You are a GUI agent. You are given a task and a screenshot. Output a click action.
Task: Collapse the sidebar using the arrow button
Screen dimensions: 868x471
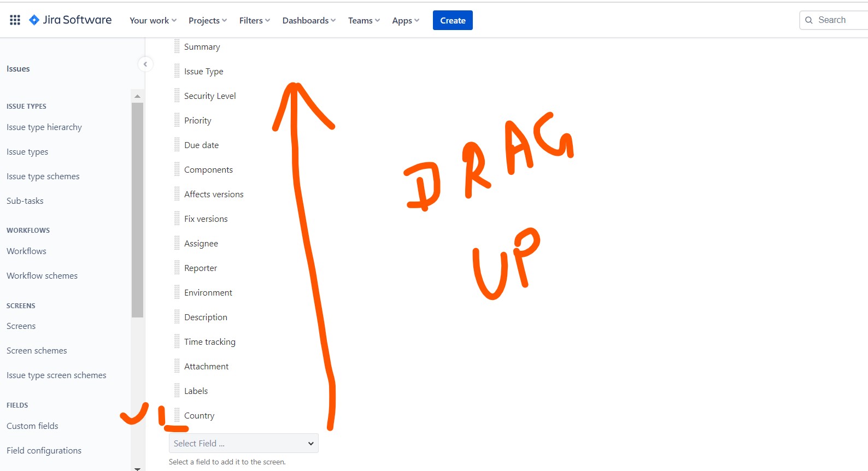point(145,64)
